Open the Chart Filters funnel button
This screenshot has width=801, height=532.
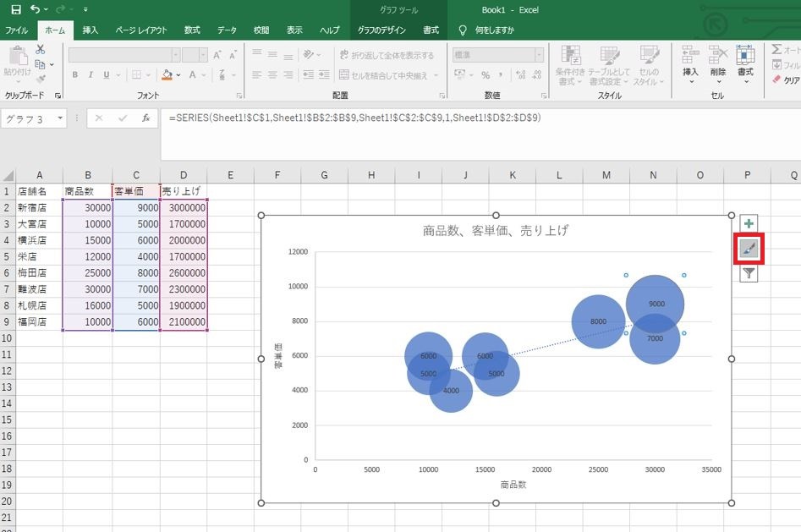tap(749, 273)
